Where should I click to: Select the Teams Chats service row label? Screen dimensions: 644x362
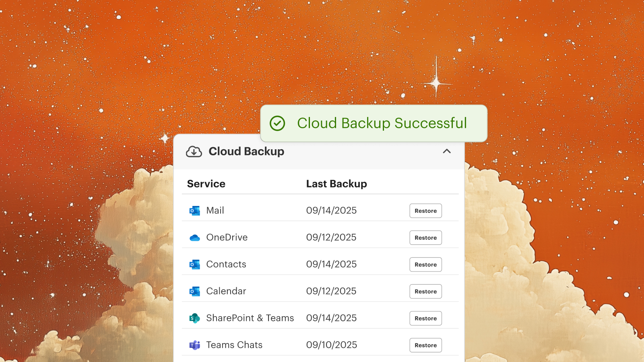[x=234, y=345]
